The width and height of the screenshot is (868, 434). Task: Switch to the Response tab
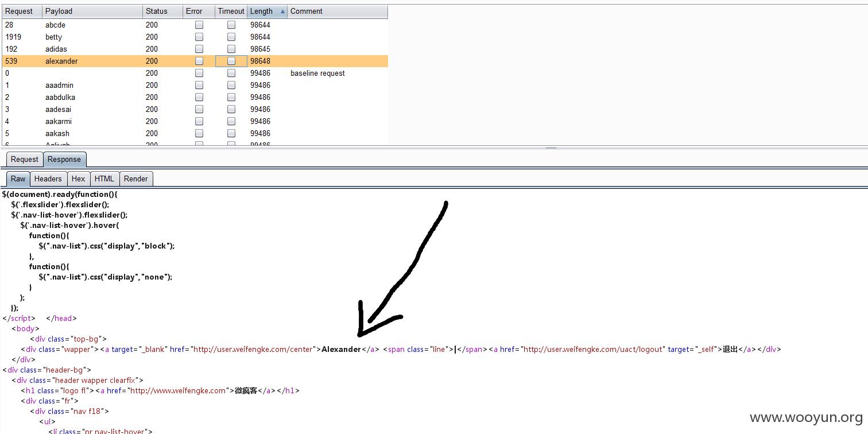pos(64,160)
